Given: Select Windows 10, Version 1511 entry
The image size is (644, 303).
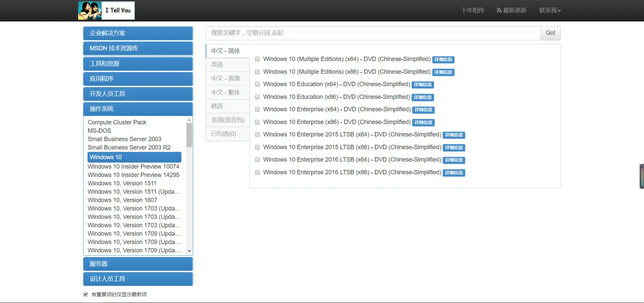Looking at the screenshot, I should 122,183.
